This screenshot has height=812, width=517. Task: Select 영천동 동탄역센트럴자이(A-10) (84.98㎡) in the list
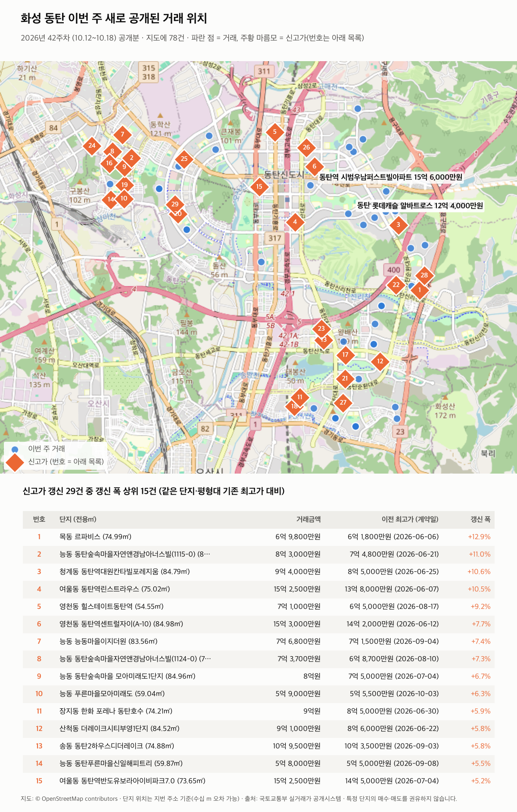tap(121, 624)
